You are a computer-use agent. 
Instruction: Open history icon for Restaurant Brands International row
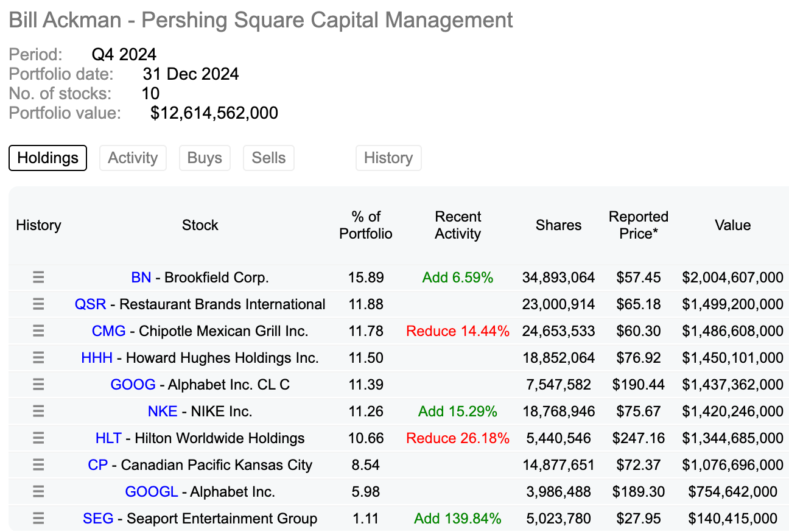pyautogui.click(x=38, y=304)
